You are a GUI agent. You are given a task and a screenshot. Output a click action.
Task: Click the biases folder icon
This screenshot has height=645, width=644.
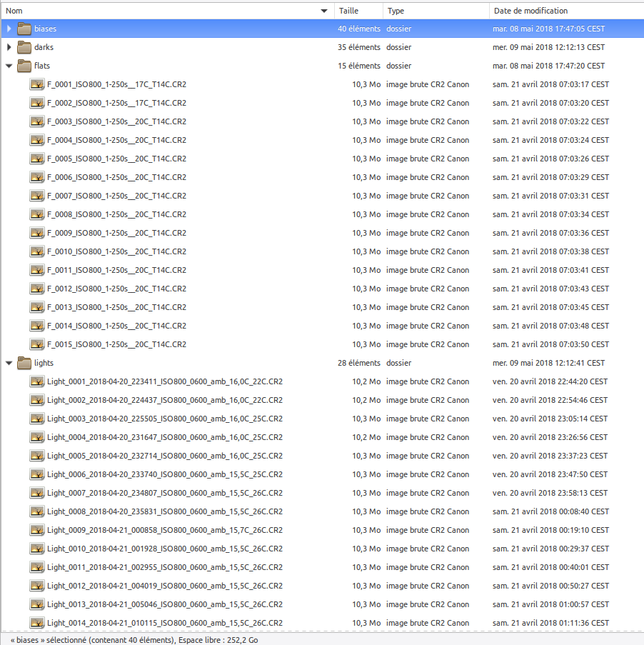tap(24, 29)
